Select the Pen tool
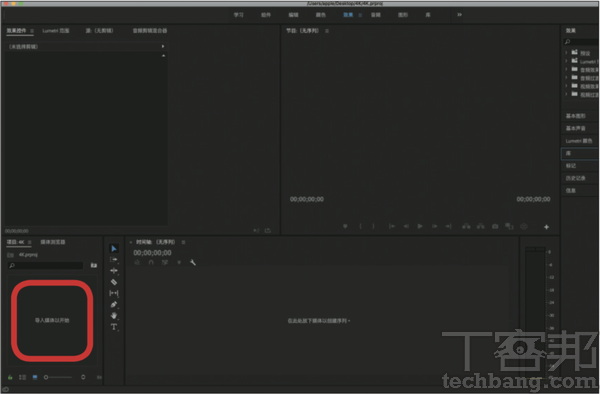 click(x=114, y=304)
